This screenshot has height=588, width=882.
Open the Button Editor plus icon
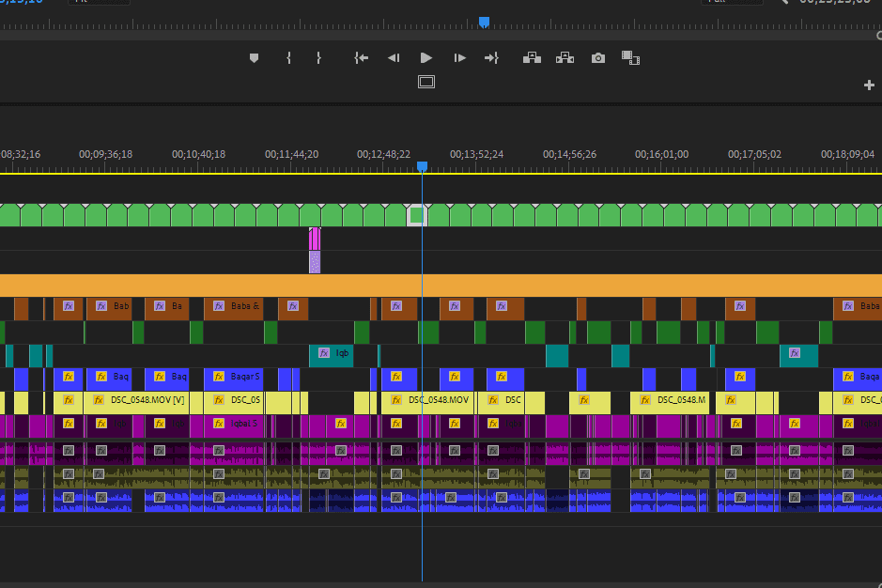click(869, 85)
